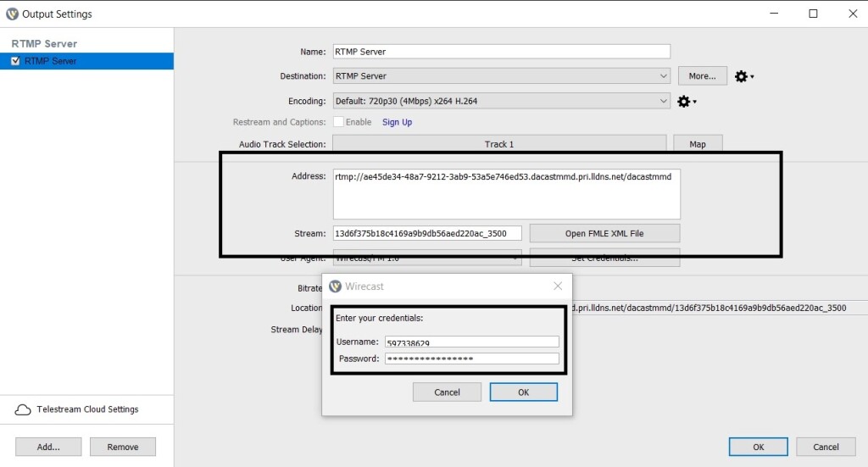
Task: Click Open FMLE XML File button
Action: pyautogui.click(x=604, y=234)
